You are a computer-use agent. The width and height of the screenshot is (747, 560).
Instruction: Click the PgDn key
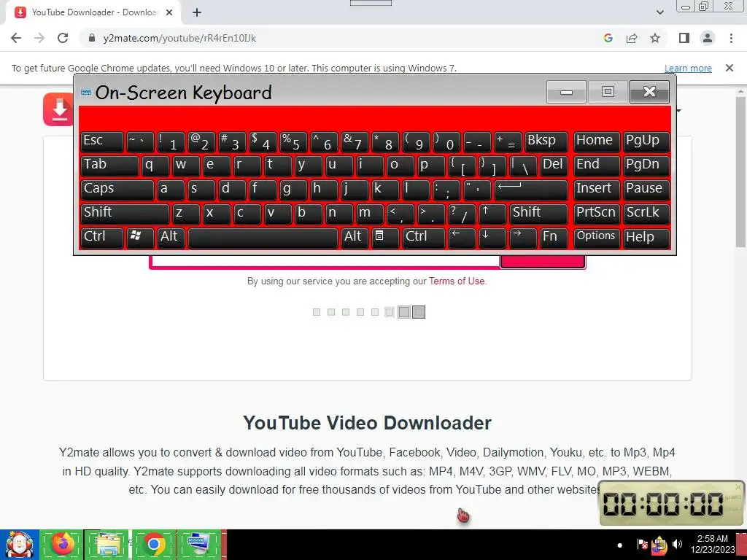[x=646, y=166]
